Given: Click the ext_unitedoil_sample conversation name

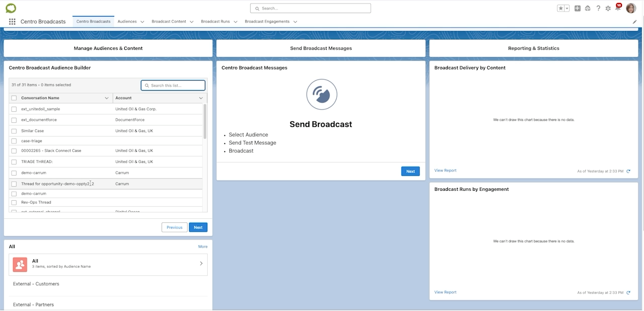Looking at the screenshot, I should pos(40,109).
